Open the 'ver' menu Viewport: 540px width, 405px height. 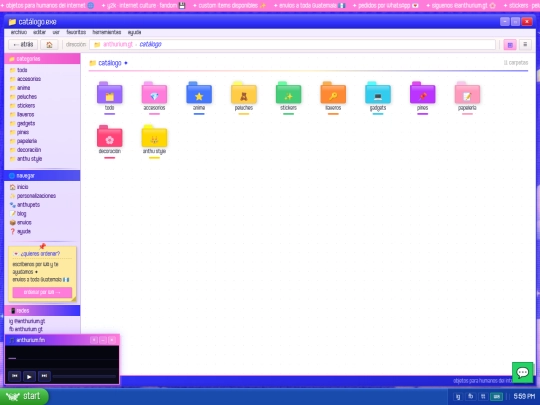pyautogui.click(x=56, y=32)
